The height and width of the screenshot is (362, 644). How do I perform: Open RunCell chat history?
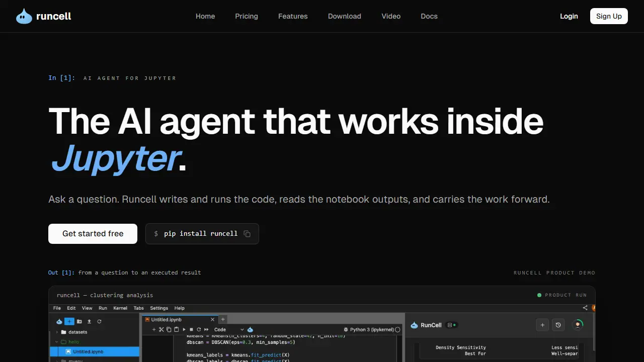point(558,325)
